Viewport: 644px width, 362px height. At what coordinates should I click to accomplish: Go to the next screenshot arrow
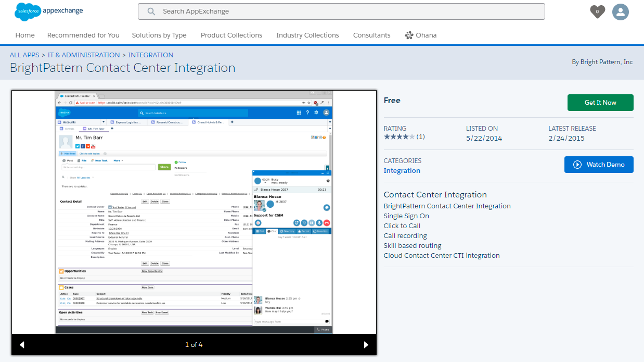pos(366,345)
